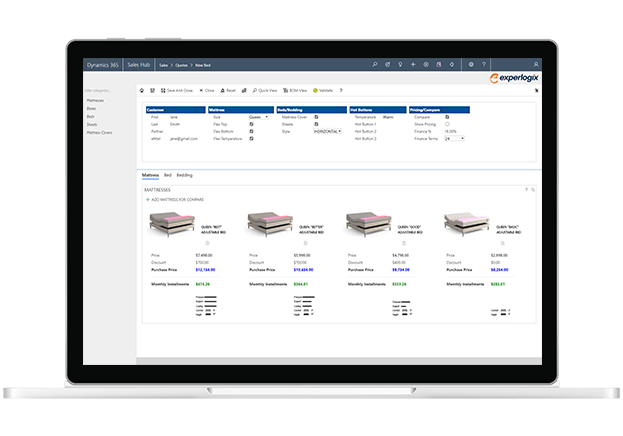
Task: Click the document icon under Queen Basic bed
Action: pyautogui.click(x=503, y=243)
